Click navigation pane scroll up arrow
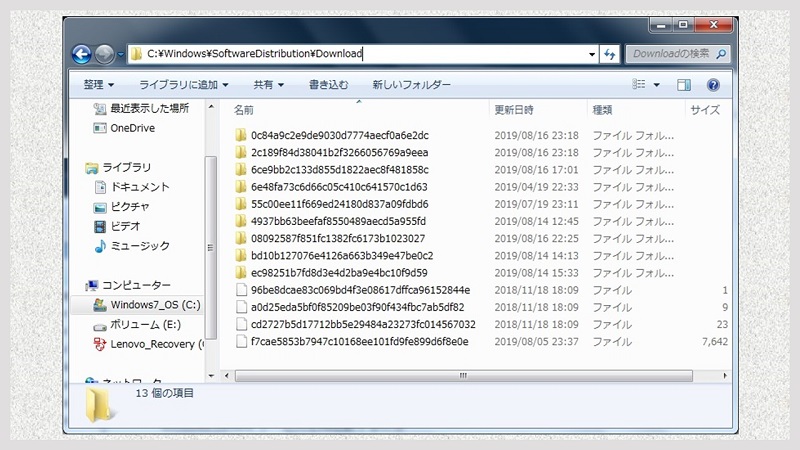The width and height of the screenshot is (800, 450). 211,107
